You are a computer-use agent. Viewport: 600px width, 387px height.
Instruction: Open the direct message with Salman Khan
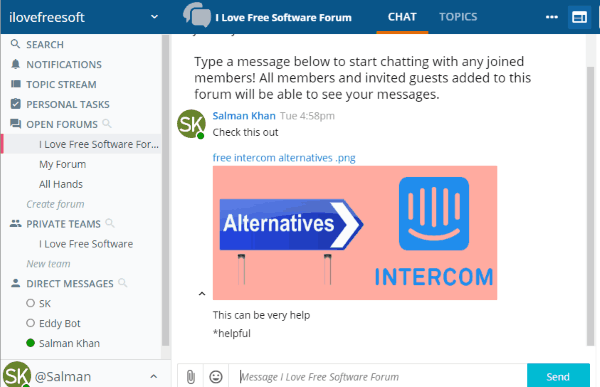click(69, 343)
